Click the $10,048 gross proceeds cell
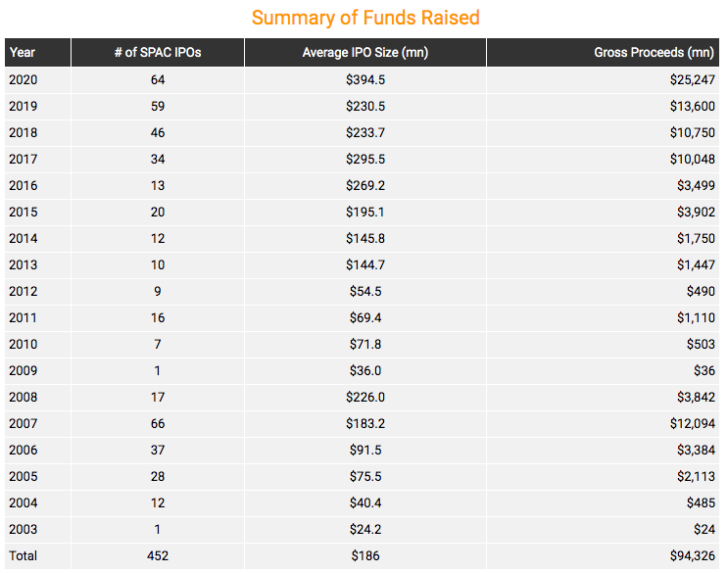The image size is (728, 573). point(692,159)
